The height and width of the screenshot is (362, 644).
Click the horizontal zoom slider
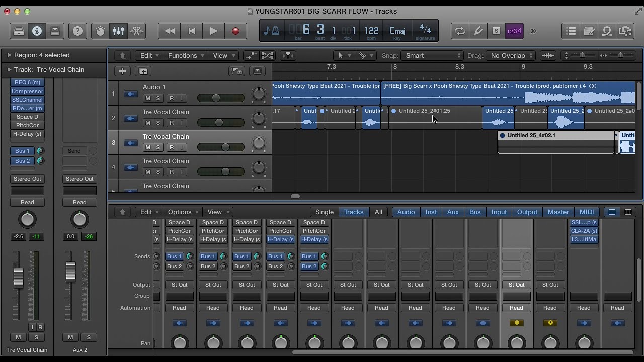point(619,55)
